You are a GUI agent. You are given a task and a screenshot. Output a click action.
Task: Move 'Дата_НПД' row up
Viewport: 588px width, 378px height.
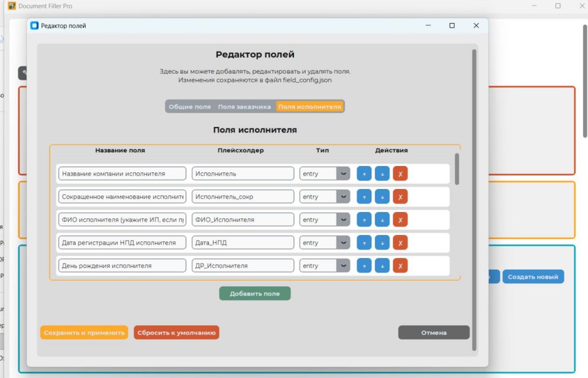(364, 242)
